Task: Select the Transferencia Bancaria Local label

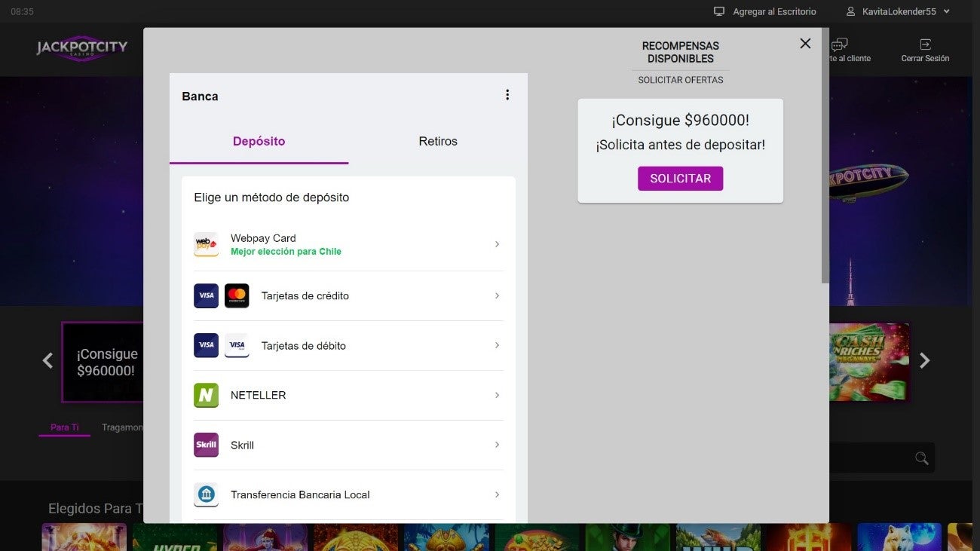Action: coord(300,495)
